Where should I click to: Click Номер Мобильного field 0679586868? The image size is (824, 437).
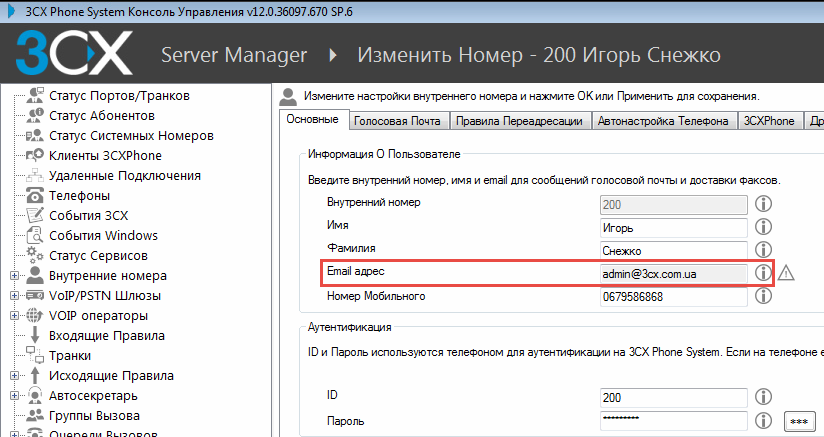click(x=674, y=297)
